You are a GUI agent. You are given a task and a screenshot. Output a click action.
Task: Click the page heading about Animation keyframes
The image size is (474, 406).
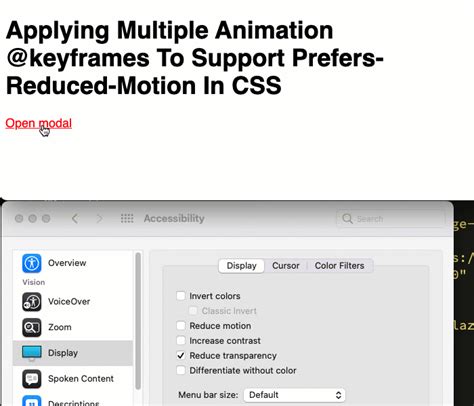pos(195,58)
